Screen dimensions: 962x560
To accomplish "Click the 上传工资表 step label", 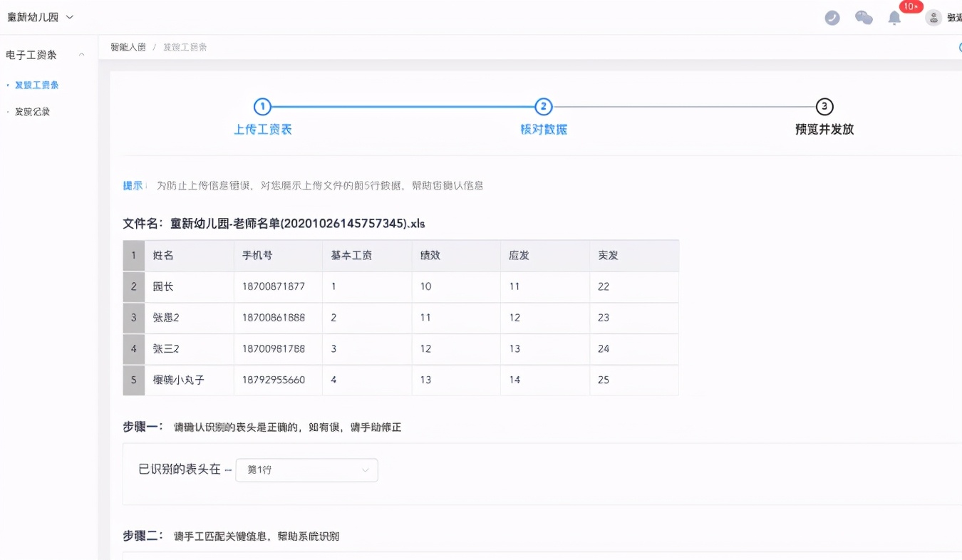I will coord(263,130).
